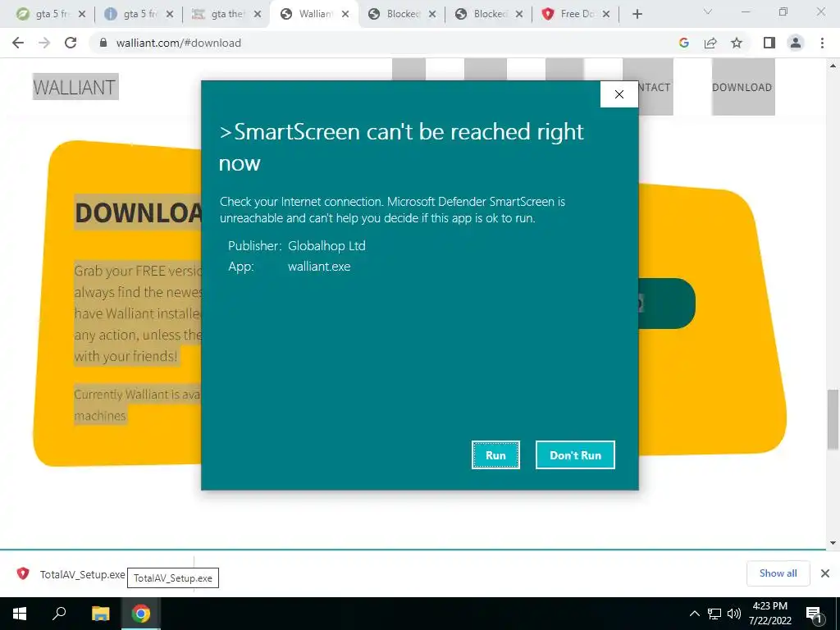Show hidden system tray icons
This screenshot has width=840, height=630.
click(x=694, y=614)
